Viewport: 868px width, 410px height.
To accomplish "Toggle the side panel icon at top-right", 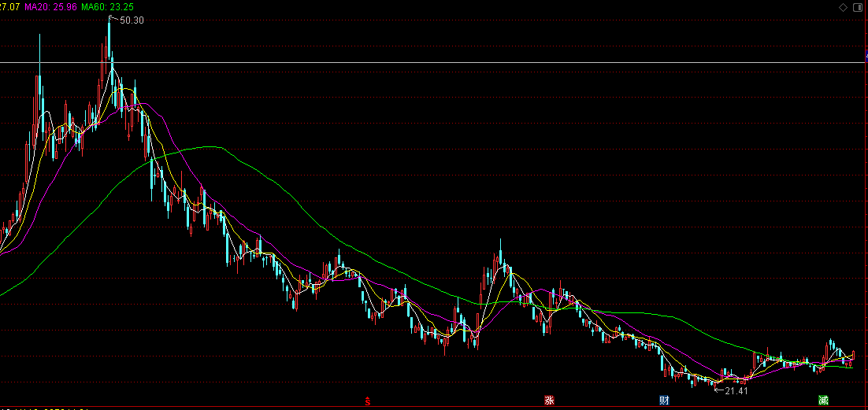I will pyautogui.click(x=858, y=7).
